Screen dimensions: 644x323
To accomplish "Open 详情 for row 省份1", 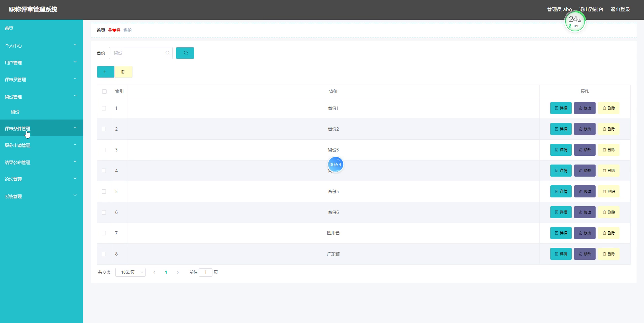I will click(561, 108).
